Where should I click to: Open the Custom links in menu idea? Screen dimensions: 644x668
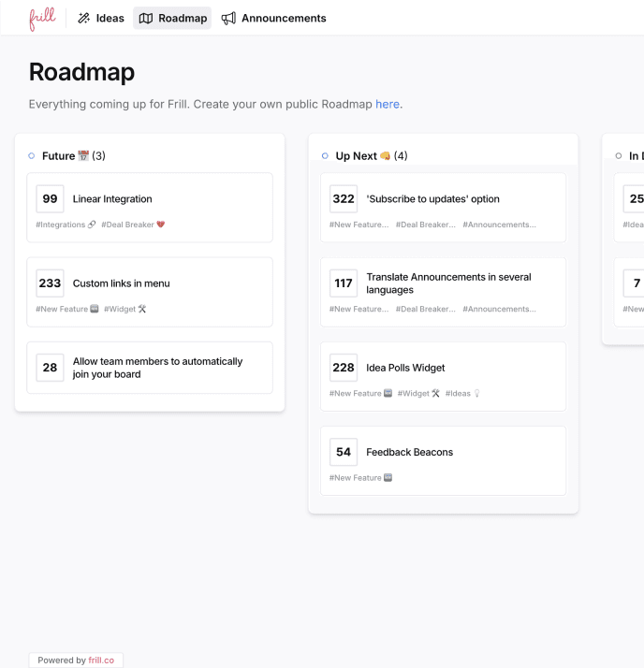tap(121, 283)
